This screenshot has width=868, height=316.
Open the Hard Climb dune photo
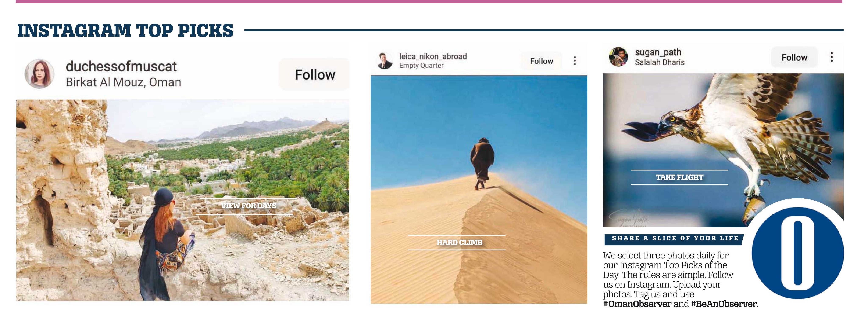[x=479, y=190]
